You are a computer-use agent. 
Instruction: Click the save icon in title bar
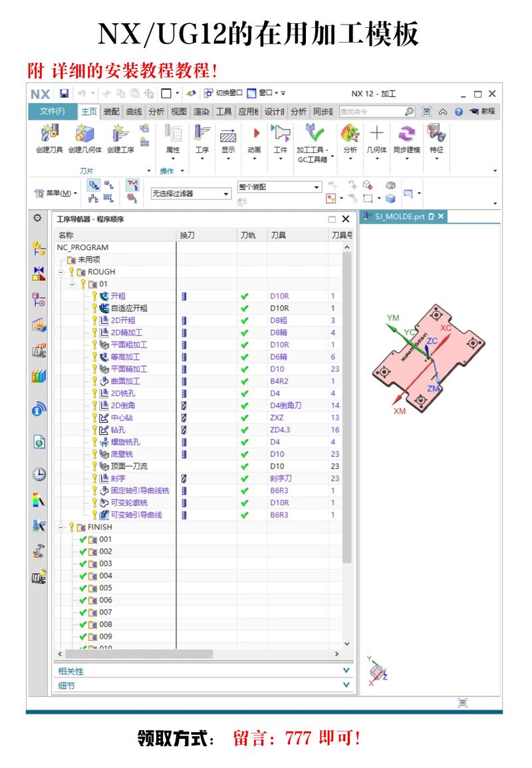(64, 94)
